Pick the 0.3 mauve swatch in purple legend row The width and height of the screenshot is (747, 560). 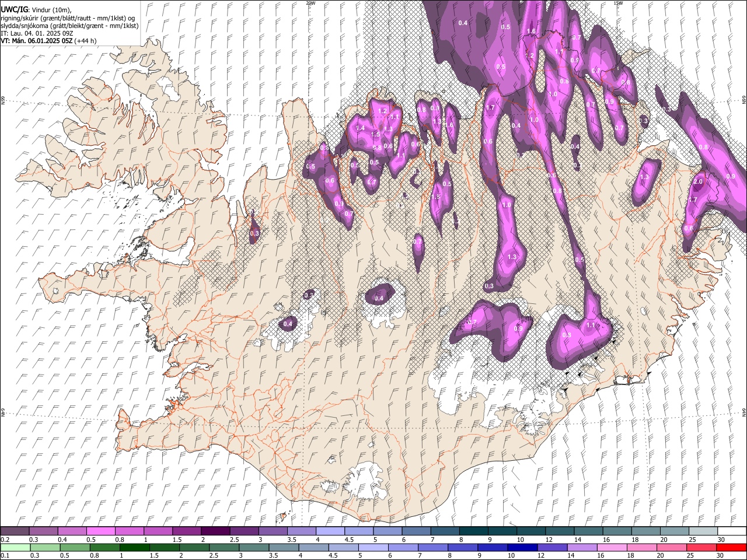pos(43,531)
